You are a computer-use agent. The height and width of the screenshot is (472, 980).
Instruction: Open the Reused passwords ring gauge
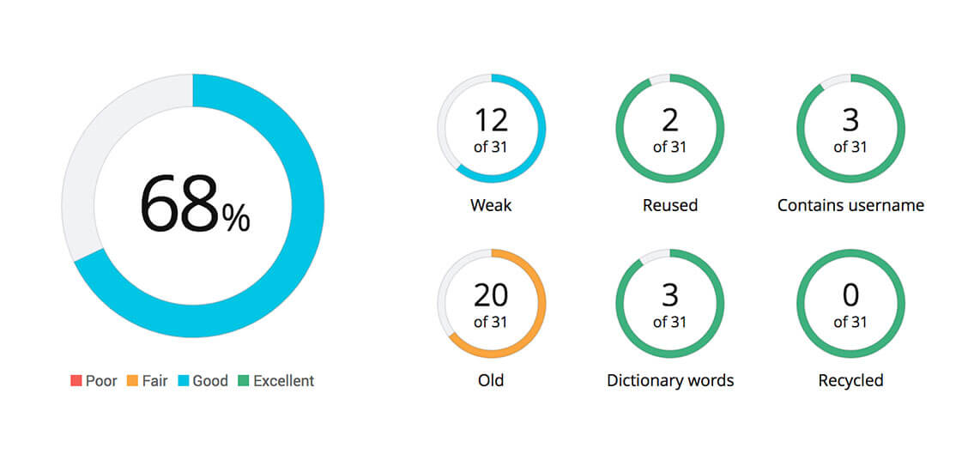(x=670, y=129)
